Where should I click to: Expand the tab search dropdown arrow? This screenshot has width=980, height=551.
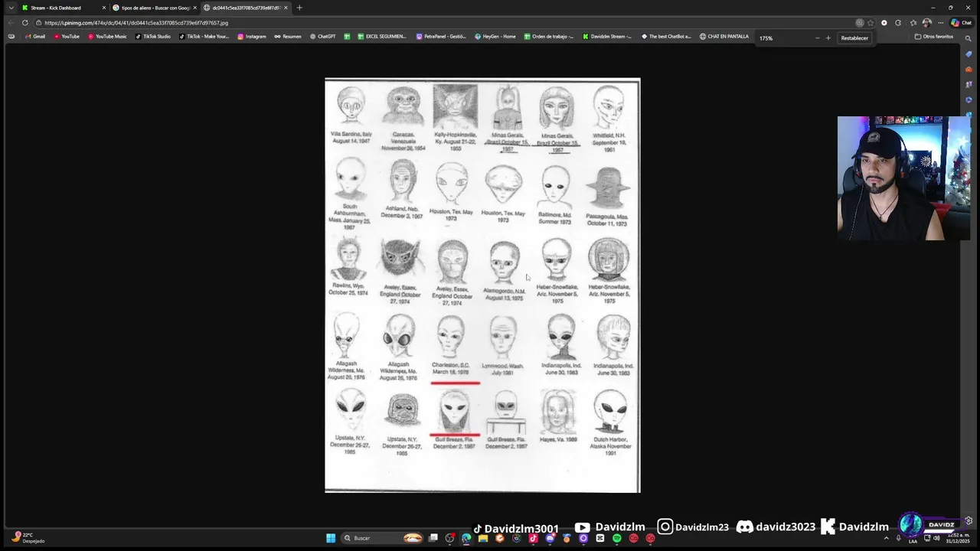[11, 8]
